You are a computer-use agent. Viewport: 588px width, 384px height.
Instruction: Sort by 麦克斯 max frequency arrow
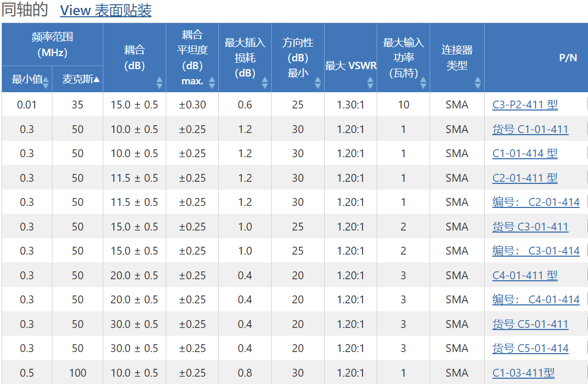click(x=97, y=80)
